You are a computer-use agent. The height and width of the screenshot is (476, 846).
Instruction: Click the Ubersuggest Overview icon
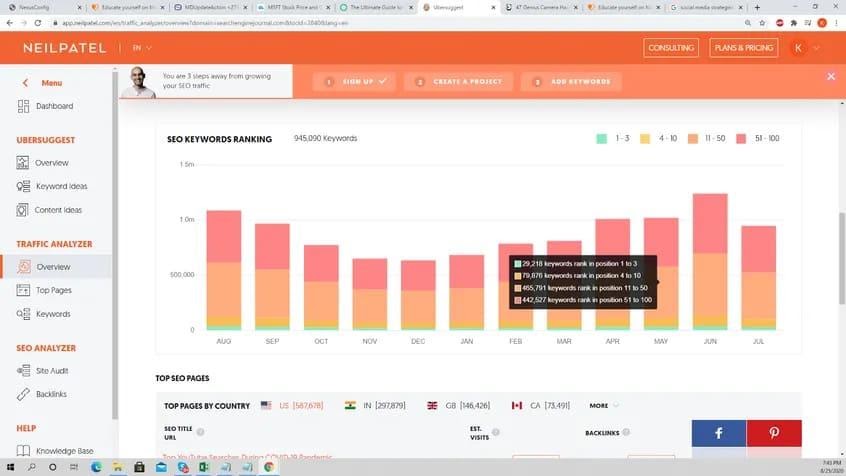(23, 162)
